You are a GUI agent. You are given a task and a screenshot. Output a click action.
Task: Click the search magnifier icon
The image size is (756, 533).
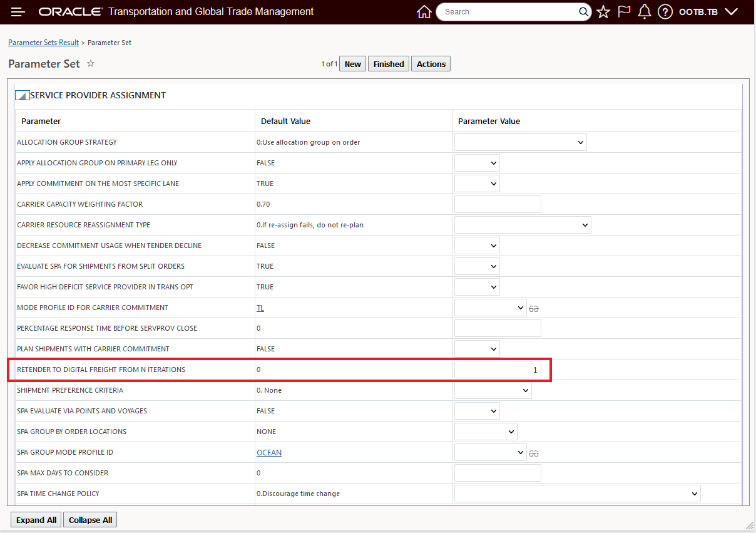(583, 12)
